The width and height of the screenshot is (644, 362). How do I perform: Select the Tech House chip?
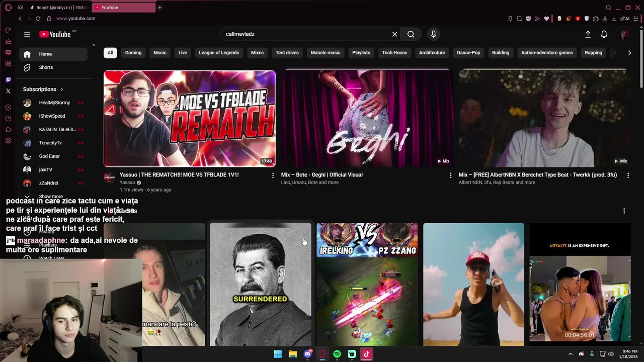(394, 53)
